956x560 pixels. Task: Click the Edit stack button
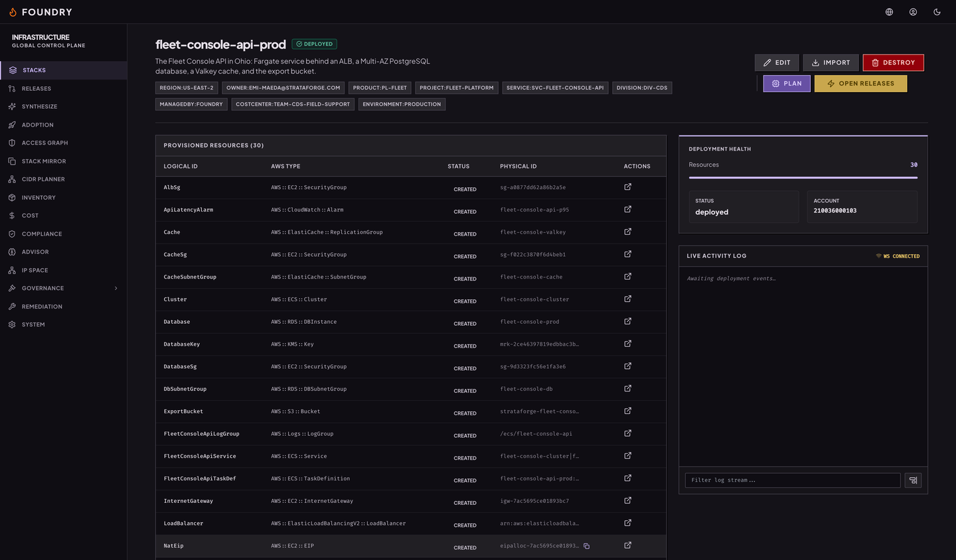(x=777, y=62)
